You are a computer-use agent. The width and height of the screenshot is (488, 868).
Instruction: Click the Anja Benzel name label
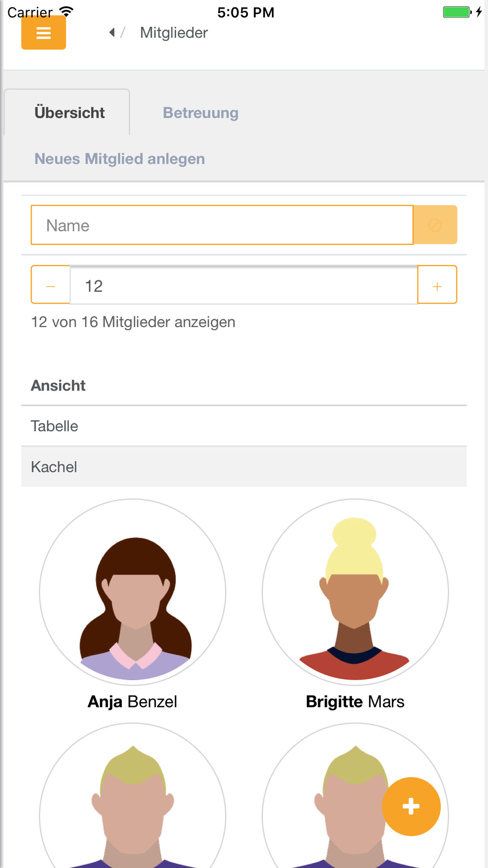132,702
